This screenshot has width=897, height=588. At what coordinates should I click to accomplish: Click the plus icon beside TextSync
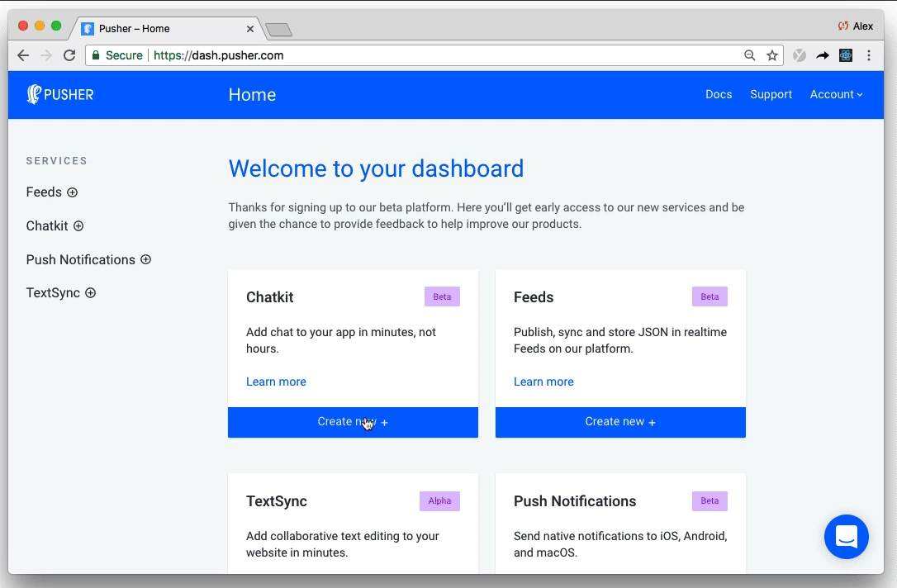pos(90,293)
